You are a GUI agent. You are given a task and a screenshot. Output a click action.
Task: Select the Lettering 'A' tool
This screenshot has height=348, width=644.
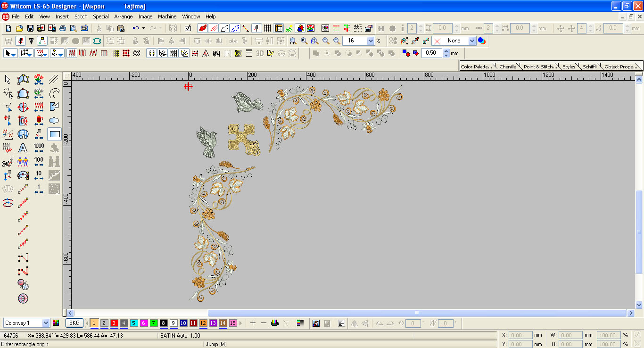(23, 148)
